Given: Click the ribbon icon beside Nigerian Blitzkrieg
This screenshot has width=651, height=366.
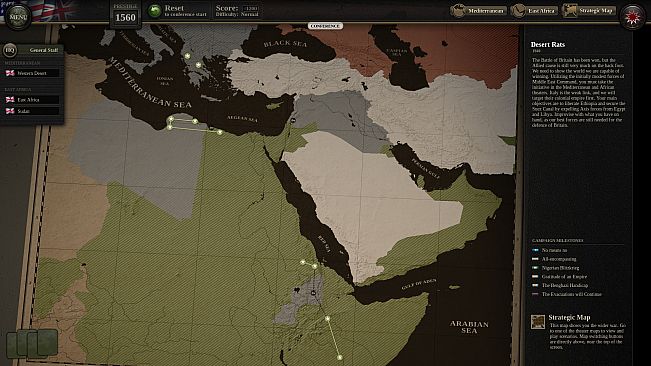Looking at the screenshot, I should (x=535, y=268).
